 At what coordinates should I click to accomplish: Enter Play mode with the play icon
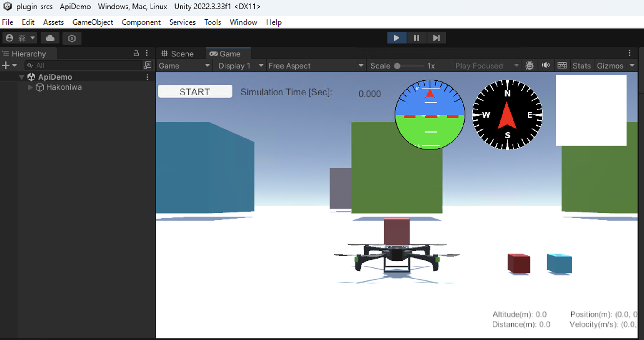pyautogui.click(x=396, y=38)
